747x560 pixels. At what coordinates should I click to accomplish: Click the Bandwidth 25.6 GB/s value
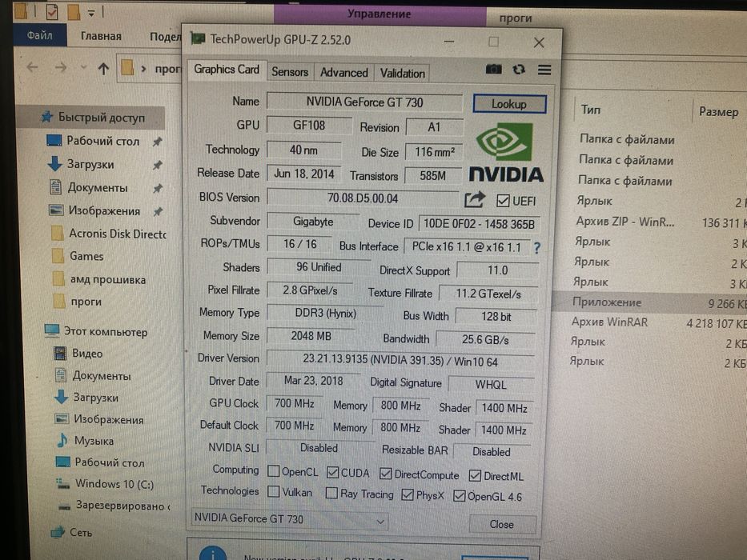click(x=485, y=339)
